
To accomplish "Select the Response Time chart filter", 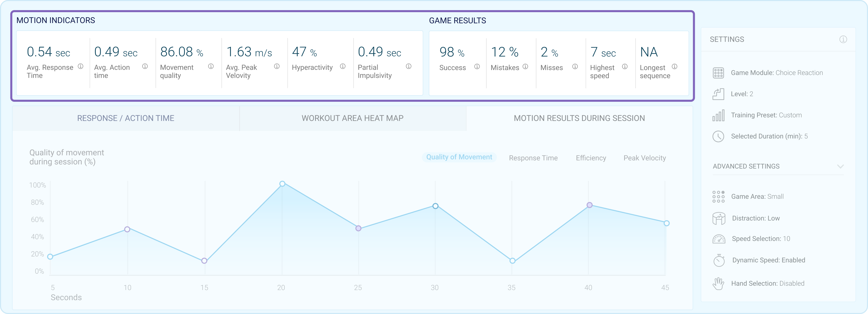I will 534,158.
